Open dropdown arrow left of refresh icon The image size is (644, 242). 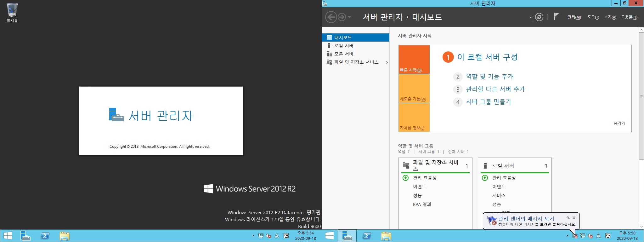point(531,17)
